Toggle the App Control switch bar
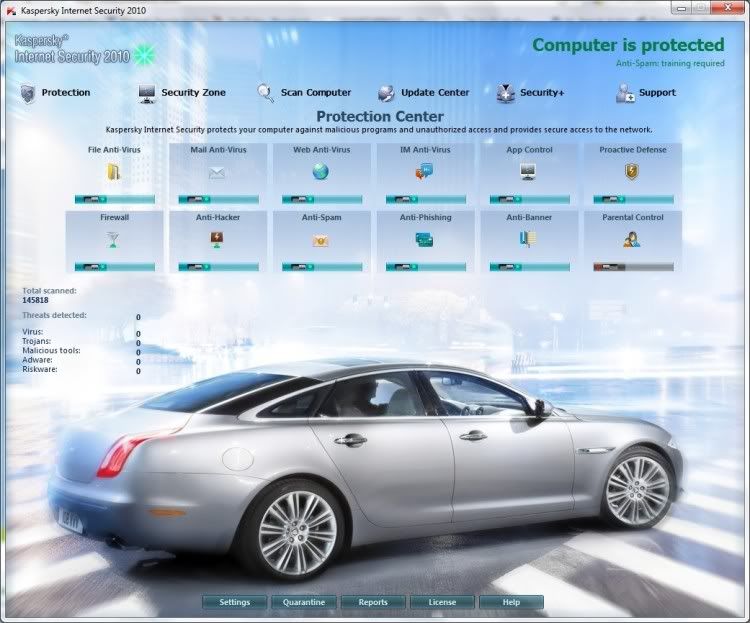 pos(529,199)
